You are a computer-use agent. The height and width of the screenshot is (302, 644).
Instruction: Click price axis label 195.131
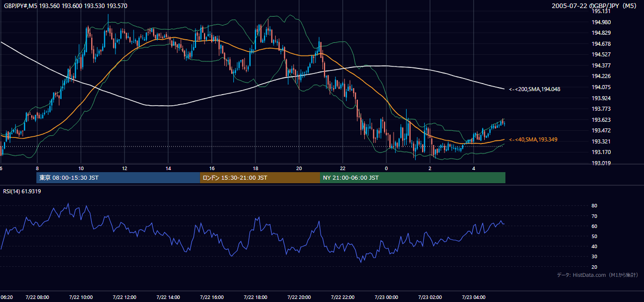(601, 12)
